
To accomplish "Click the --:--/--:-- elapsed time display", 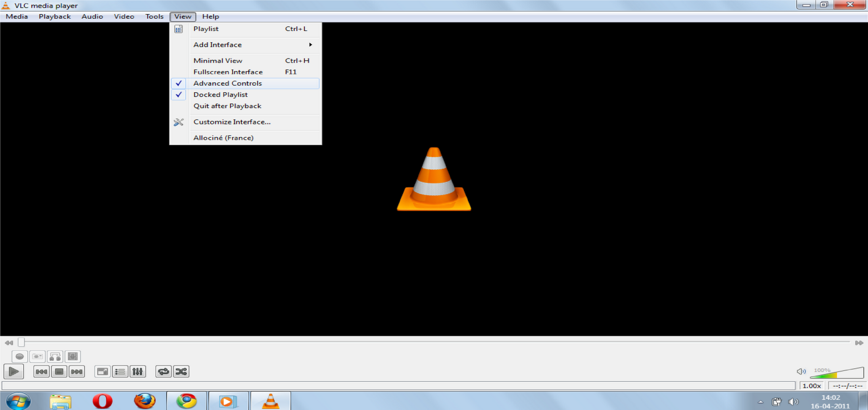I will coord(847,386).
